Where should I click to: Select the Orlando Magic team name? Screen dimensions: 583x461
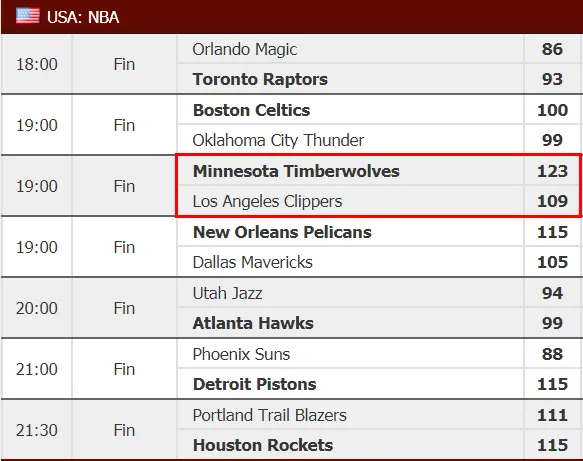(x=244, y=49)
